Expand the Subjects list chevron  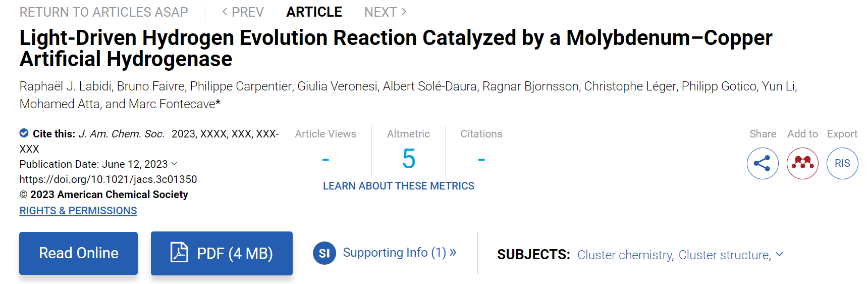point(780,254)
